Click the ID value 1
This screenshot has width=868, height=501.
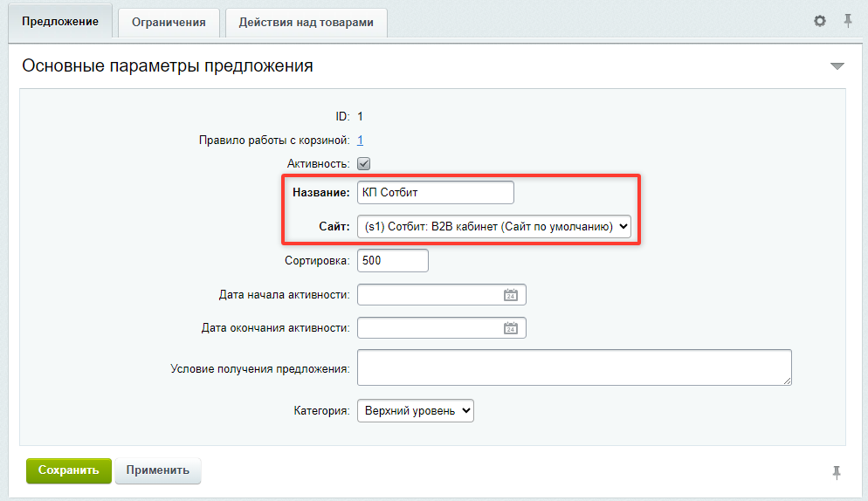360,116
